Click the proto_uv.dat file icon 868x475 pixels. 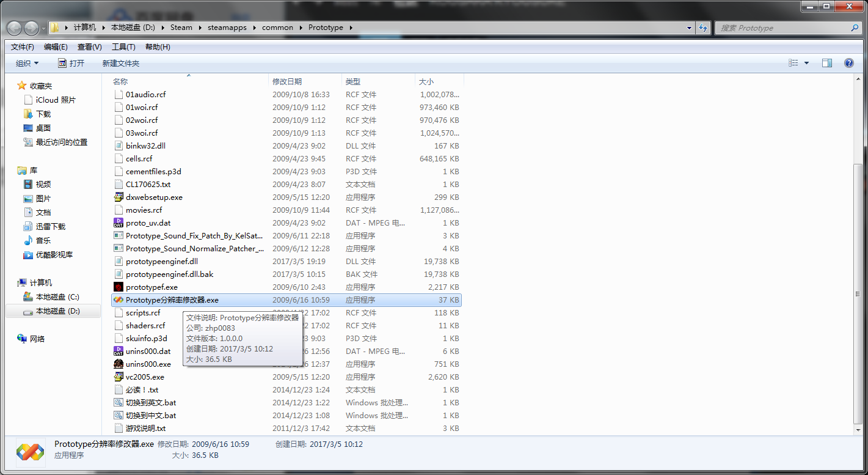[x=119, y=223]
